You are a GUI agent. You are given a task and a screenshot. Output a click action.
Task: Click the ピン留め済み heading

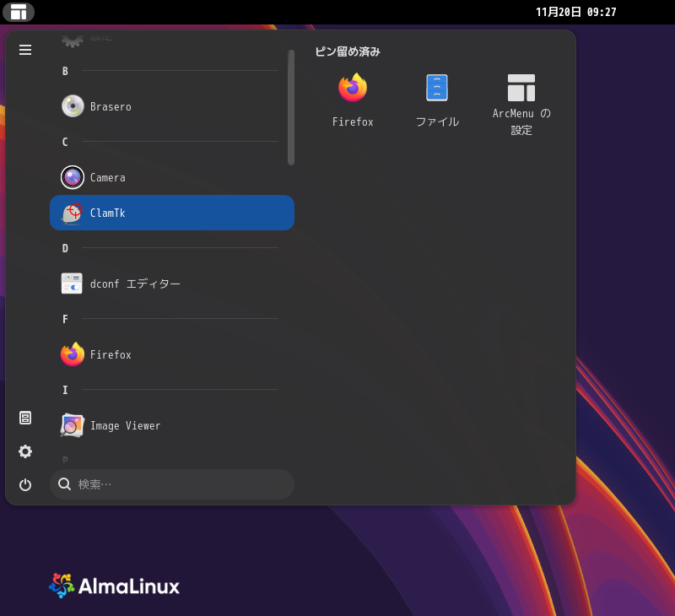click(348, 51)
